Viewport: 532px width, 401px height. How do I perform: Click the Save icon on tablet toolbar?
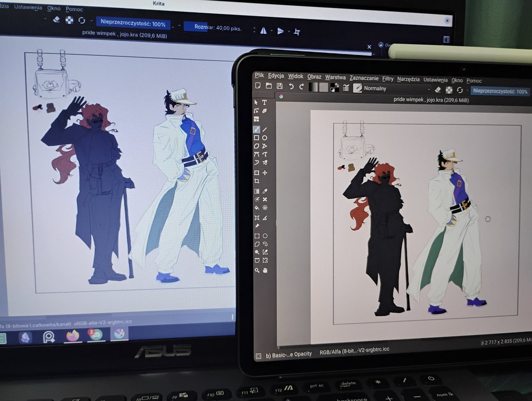279,86
